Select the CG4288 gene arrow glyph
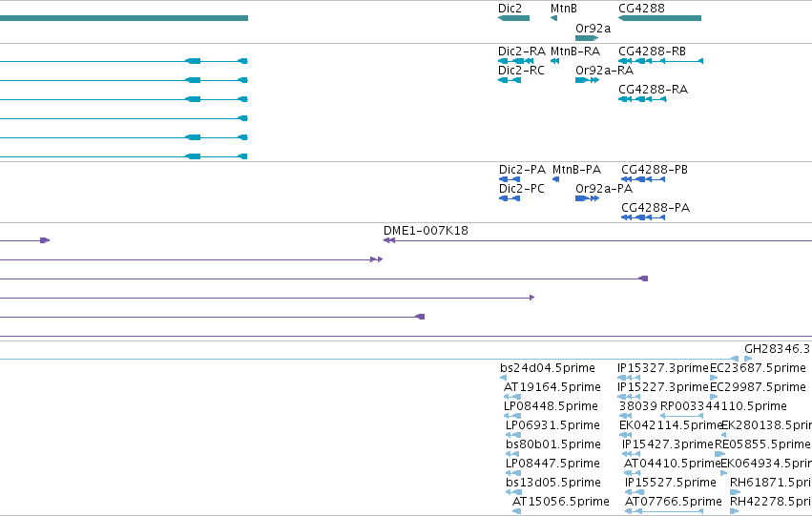Viewport: 812px width, 516px height. 659,18
